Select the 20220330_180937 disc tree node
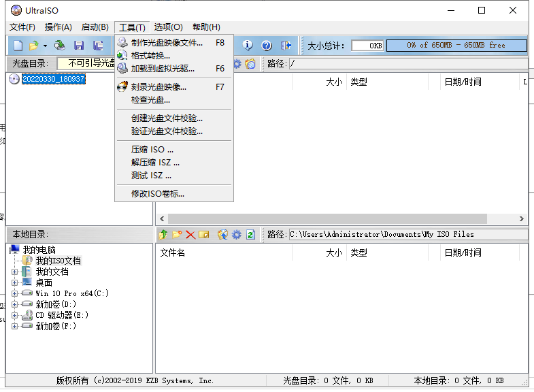The width and height of the screenshot is (534, 392). click(54, 79)
